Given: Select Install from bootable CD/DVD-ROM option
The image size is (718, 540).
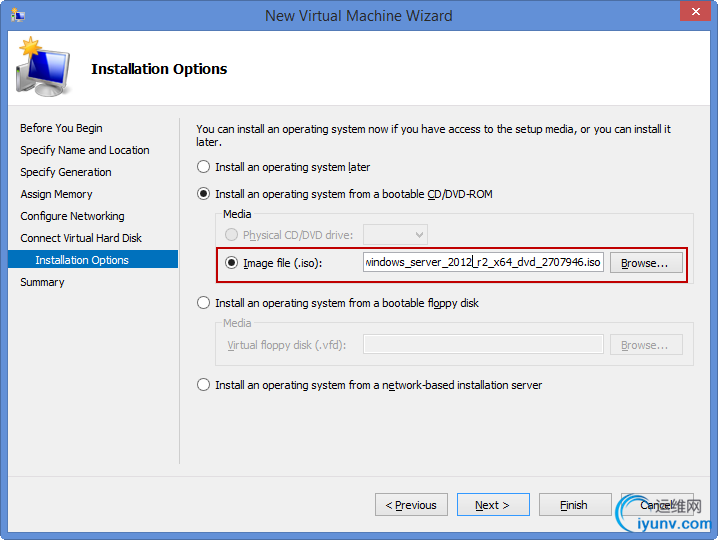Looking at the screenshot, I should (203, 194).
